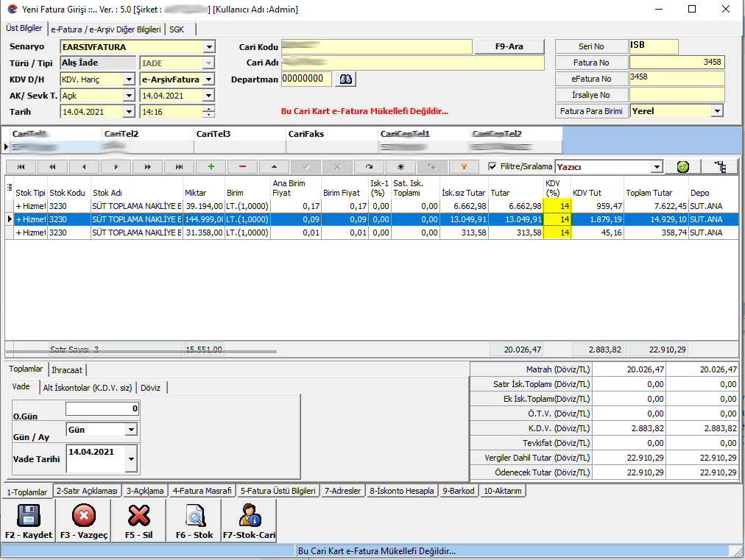Image resolution: width=745 pixels, height=560 pixels.
Task: Open the Döviz tab
Action: point(151,388)
